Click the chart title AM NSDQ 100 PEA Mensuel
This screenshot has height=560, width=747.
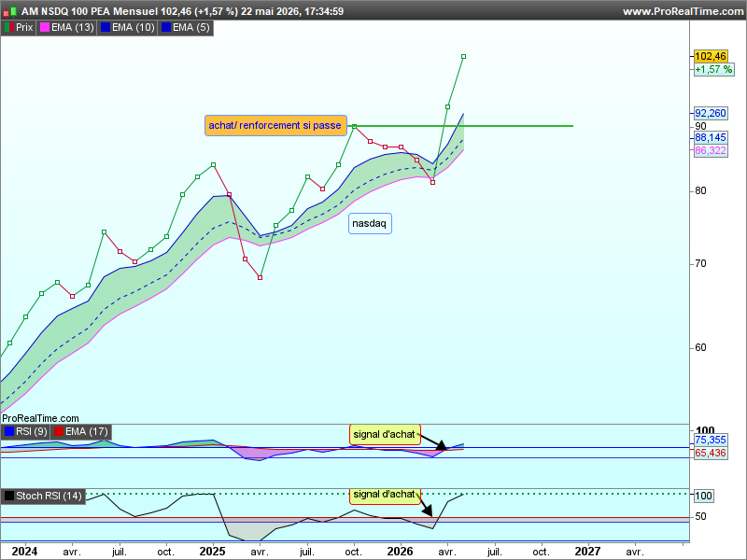point(89,11)
